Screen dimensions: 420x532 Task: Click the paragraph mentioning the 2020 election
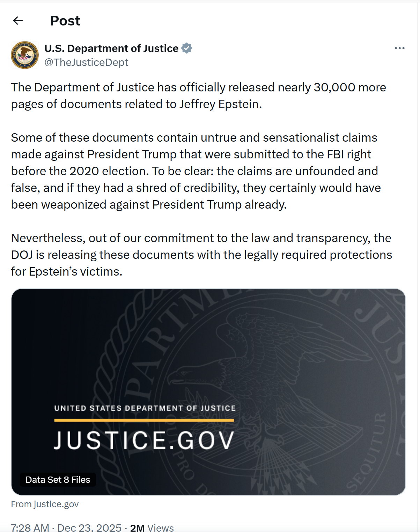(x=196, y=171)
